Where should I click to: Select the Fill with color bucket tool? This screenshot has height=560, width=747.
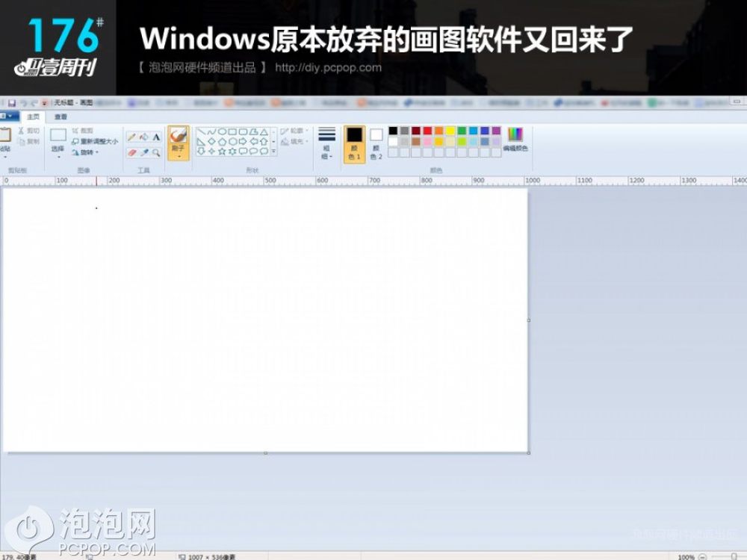point(144,137)
